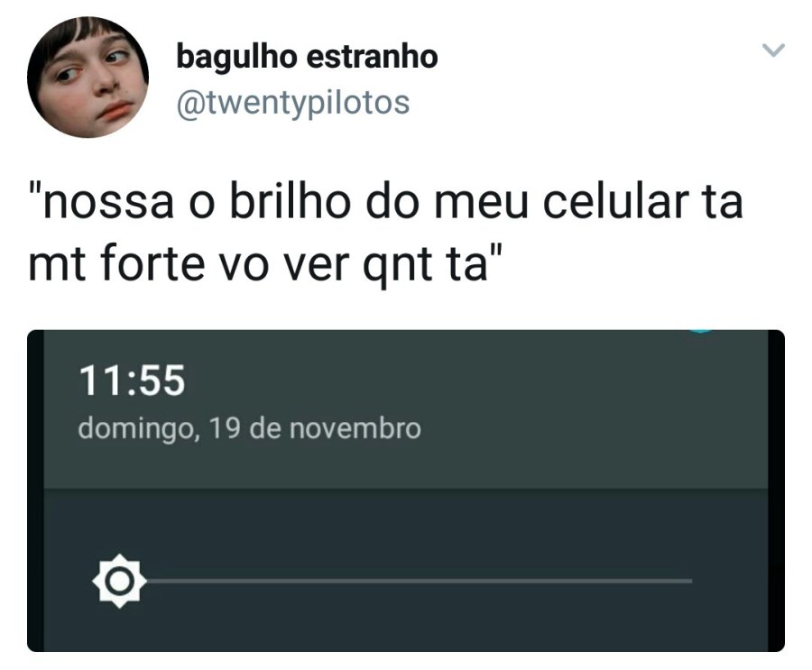
Task: Click the black right edge of embedded image
Action: pos(776,491)
